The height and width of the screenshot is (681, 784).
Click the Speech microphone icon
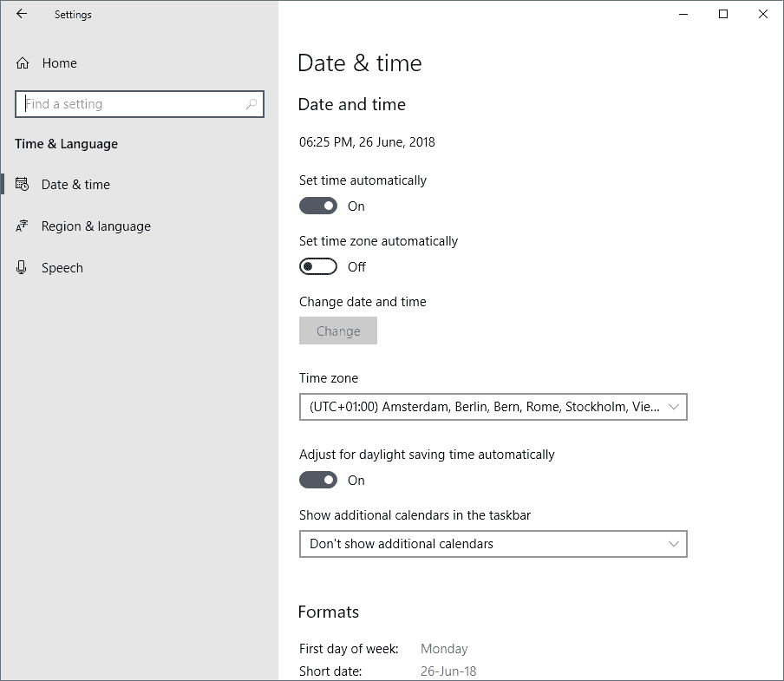point(21,267)
